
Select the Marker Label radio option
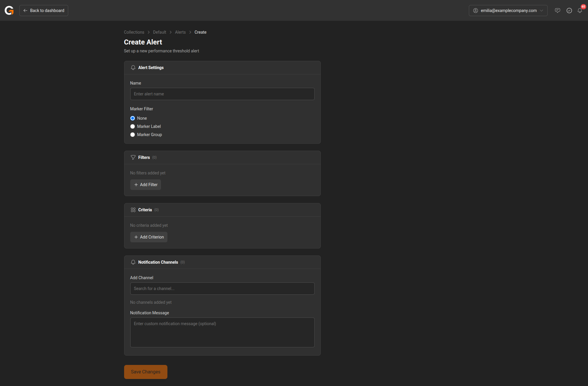click(133, 126)
